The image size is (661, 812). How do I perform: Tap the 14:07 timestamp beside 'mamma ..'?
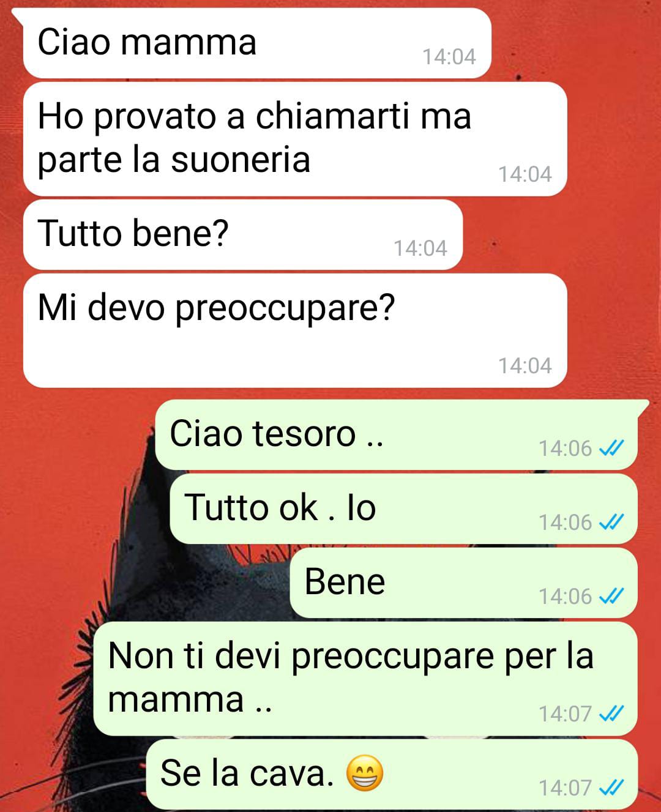[x=566, y=714]
